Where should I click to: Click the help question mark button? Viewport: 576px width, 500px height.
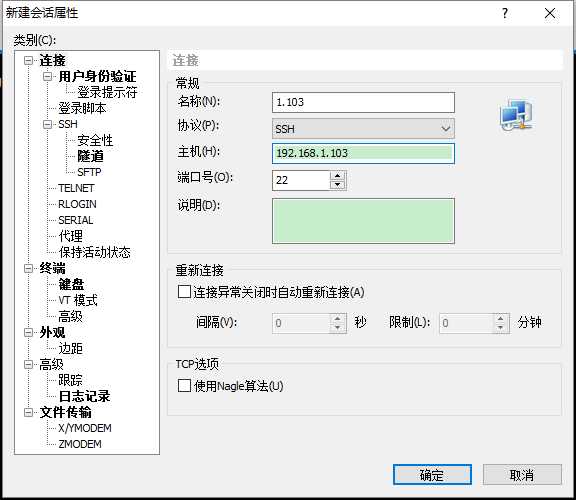point(505,13)
